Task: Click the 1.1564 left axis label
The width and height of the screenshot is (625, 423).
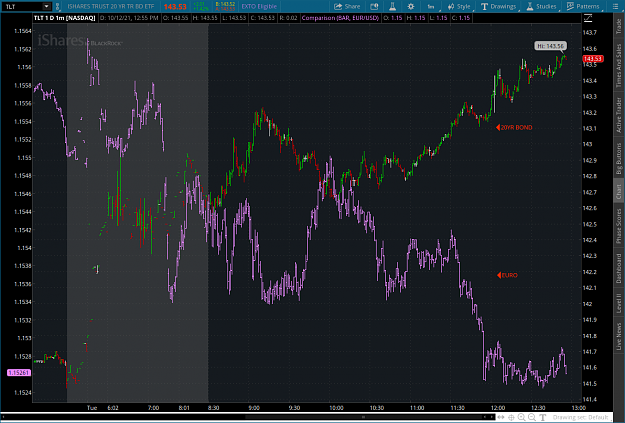Action: point(23,31)
